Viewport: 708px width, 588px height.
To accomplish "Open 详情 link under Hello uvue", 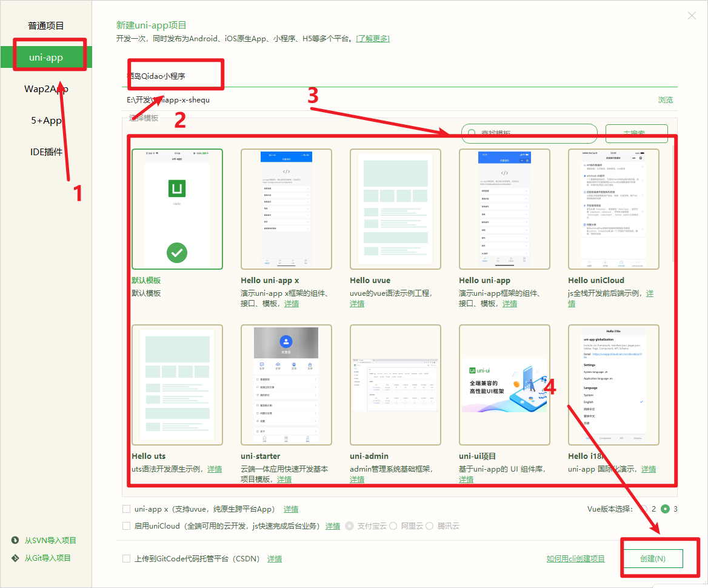I will pyautogui.click(x=356, y=304).
